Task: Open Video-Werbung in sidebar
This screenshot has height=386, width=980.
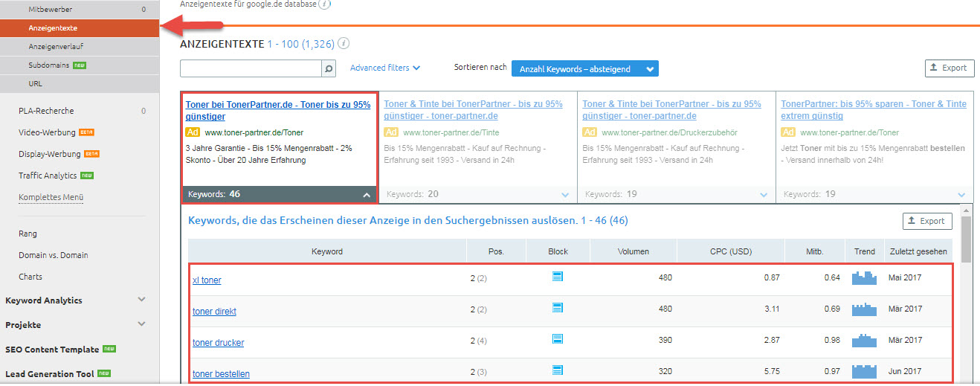Action: 47,133
